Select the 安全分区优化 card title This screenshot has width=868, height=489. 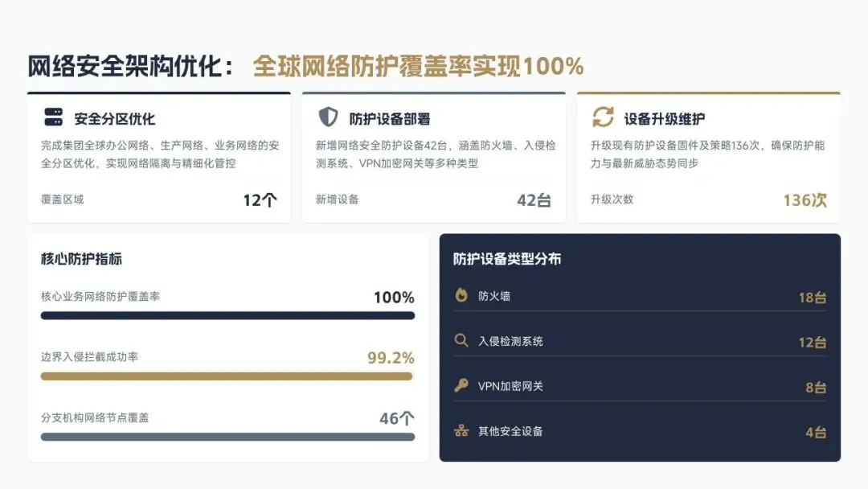[x=115, y=119]
